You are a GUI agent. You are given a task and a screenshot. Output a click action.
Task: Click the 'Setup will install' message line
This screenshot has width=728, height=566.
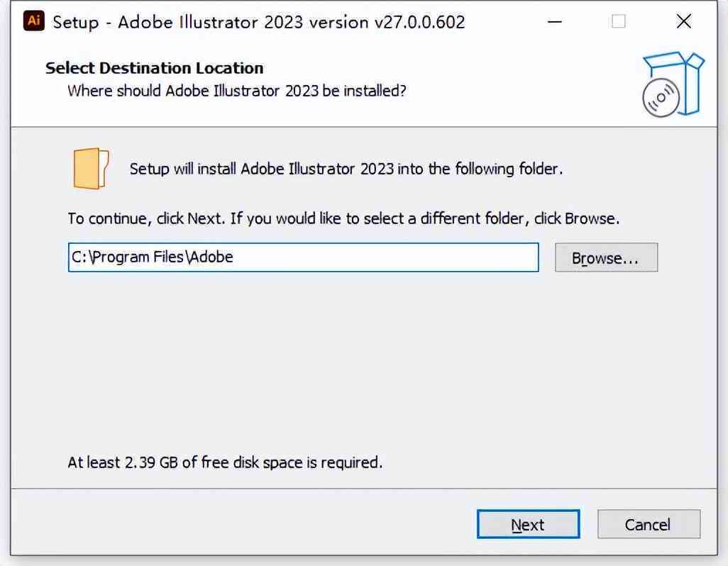[346, 169]
